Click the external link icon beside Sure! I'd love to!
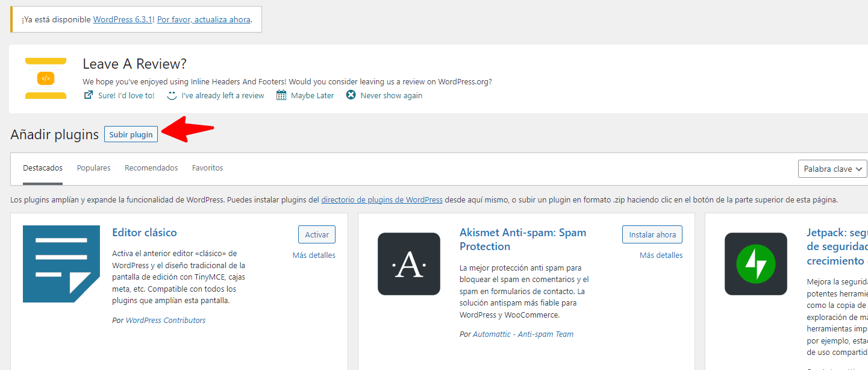 point(88,95)
